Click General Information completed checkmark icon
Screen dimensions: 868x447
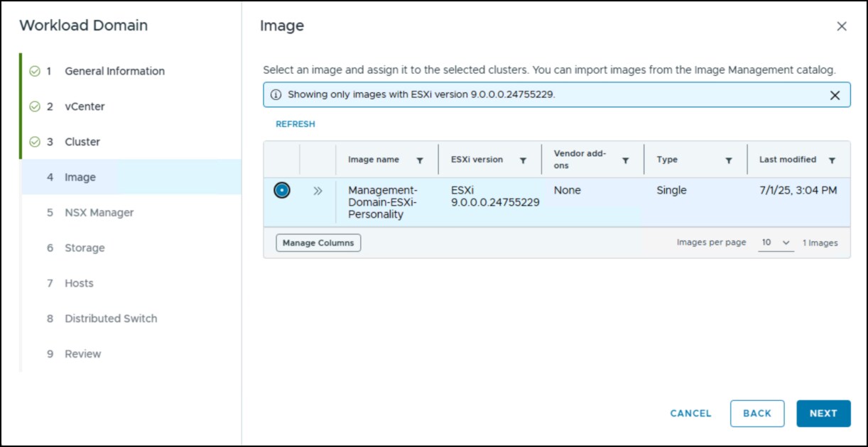[35, 71]
